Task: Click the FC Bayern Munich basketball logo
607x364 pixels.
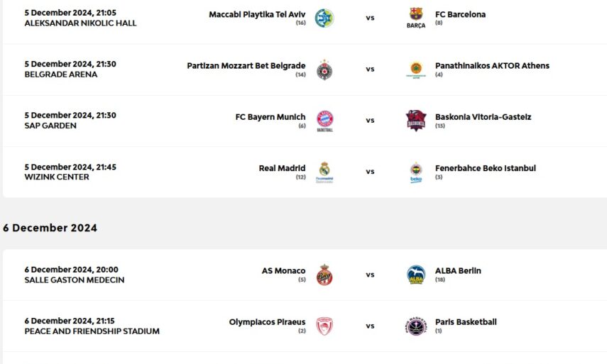Action: point(324,121)
